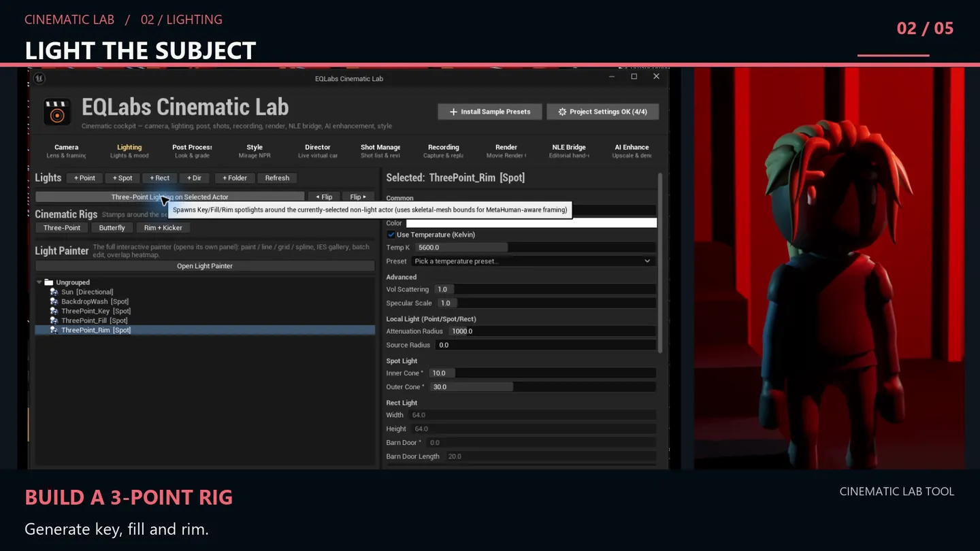
Task: Click the light icon beside ThreePoint_Key
Action: coord(54,311)
